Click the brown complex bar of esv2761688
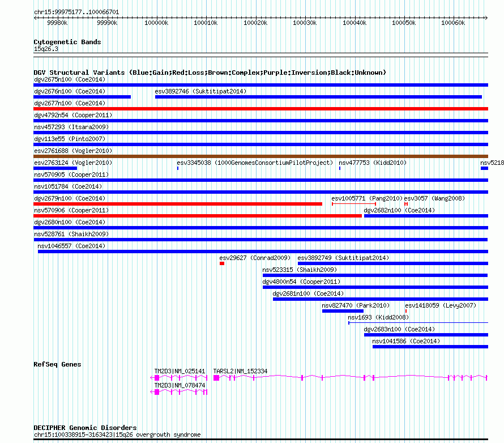This screenshot has width=504, height=443. coord(260,156)
